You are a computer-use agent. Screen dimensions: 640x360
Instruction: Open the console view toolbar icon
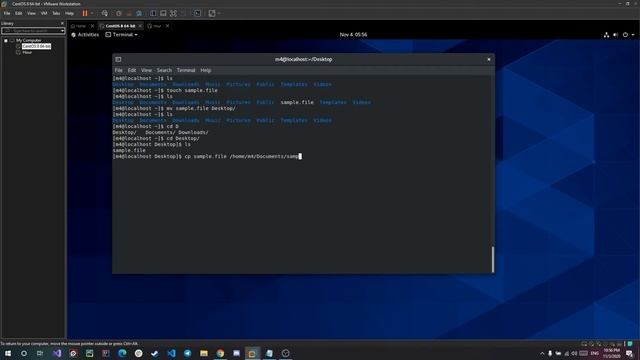(198, 13)
